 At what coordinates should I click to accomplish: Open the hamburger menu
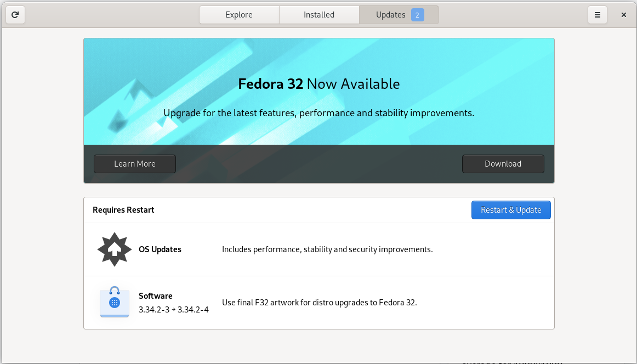tap(597, 15)
